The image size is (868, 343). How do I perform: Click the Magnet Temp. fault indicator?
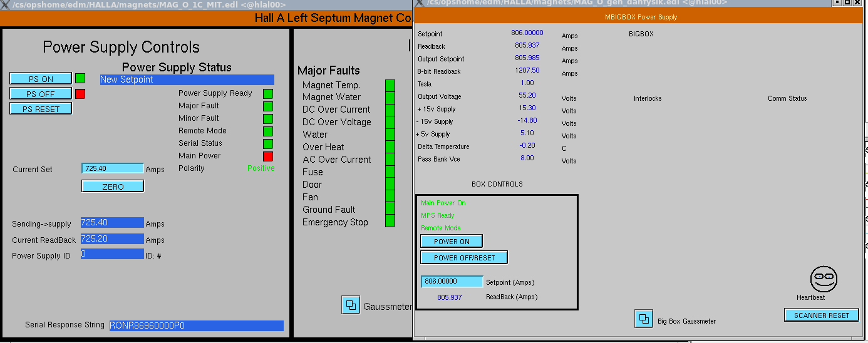tap(390, 85)
